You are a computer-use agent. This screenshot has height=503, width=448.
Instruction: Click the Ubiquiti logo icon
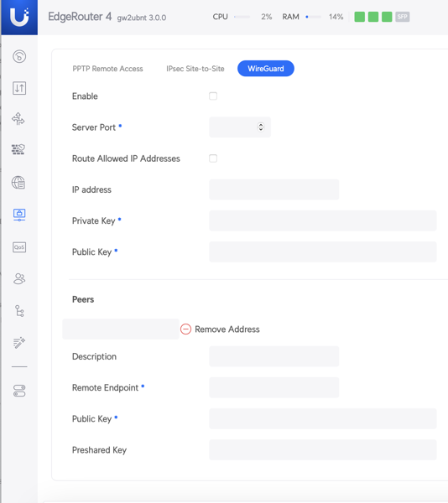coord(19,17)
